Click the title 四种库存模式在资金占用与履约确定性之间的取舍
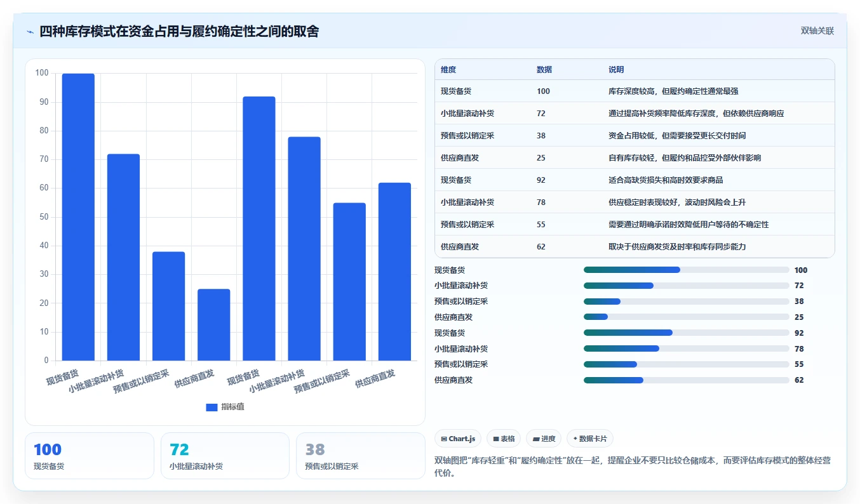 click(179, 31)
